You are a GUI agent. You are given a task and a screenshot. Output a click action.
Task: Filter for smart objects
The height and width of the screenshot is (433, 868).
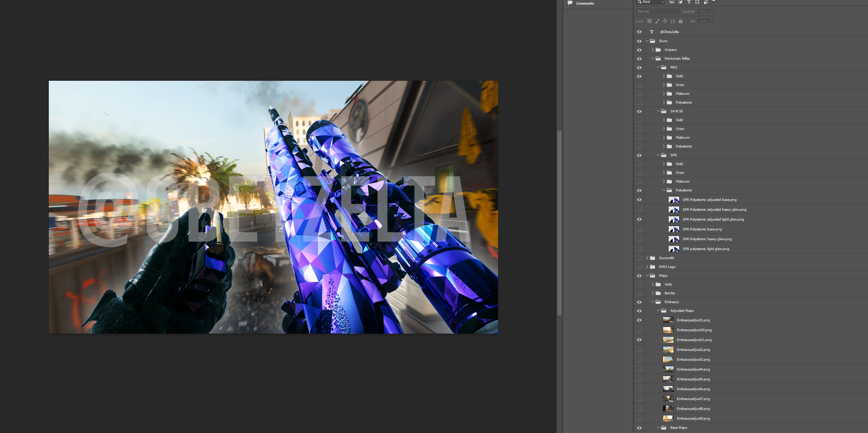pyautogui.click(x=706, y=2)
